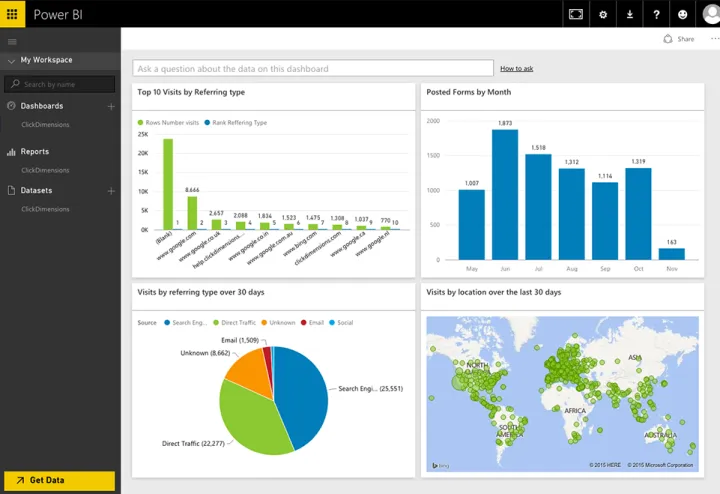This screenshot has height=494, width=720.
Task: Open the settings gear menu
Action: [602, 14]
